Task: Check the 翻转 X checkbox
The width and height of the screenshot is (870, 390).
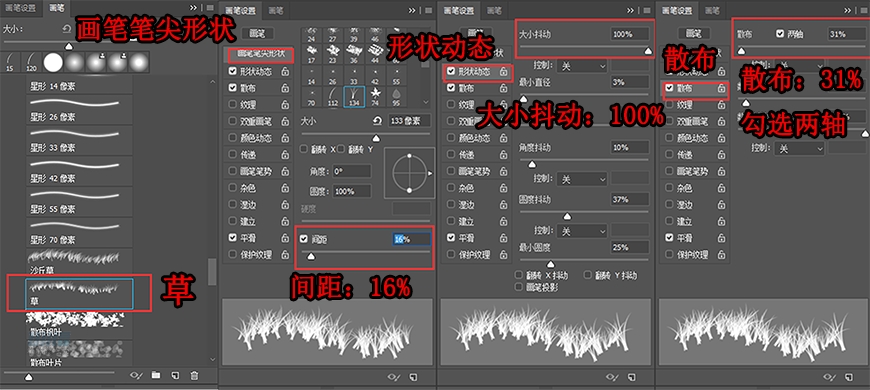Action: click(x=304, y=149)
